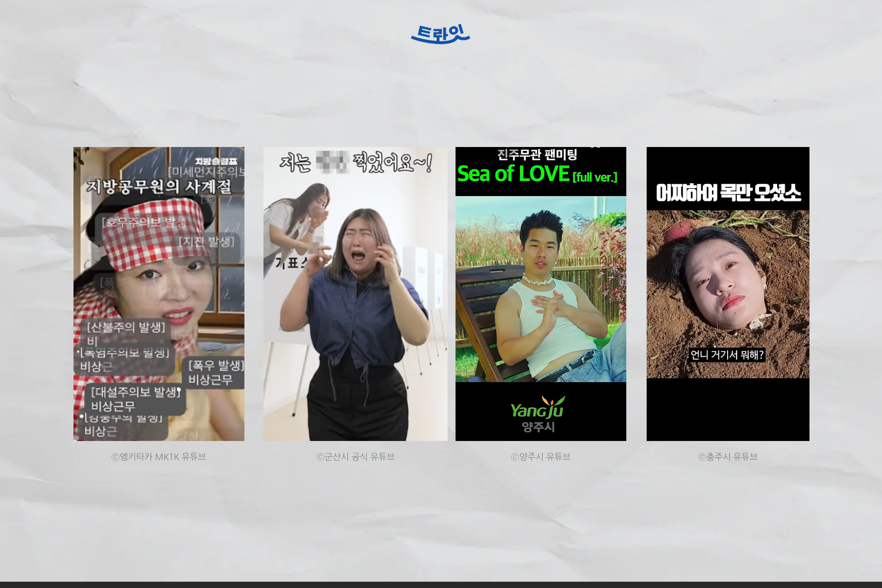Click the 트라잇 logo at the top

click(440, 34)
